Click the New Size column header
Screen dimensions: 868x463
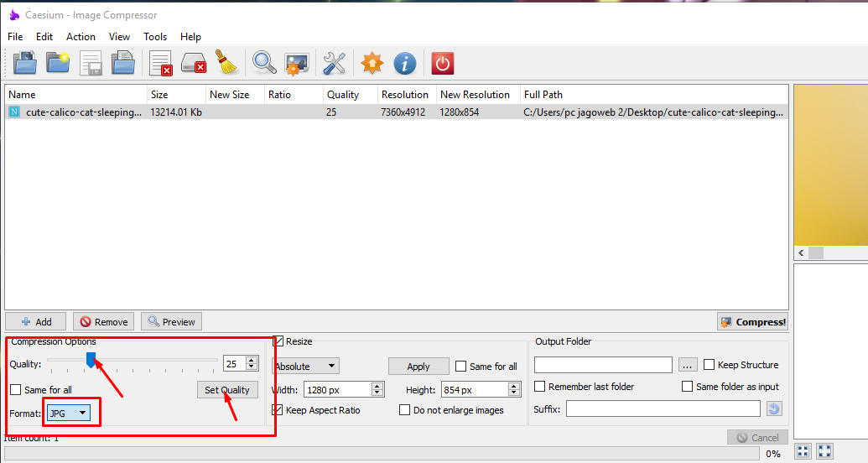[x=236, y=95]
